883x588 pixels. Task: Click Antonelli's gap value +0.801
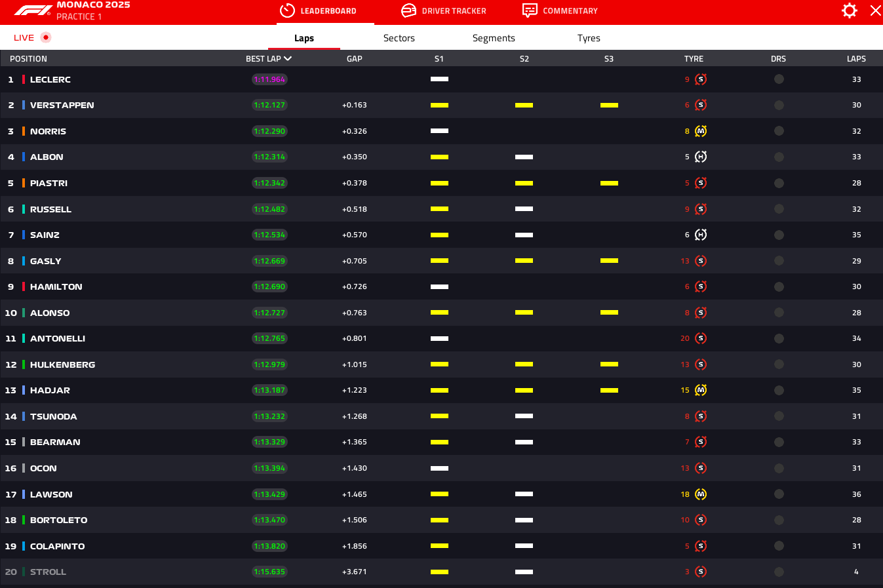point(355,338)
